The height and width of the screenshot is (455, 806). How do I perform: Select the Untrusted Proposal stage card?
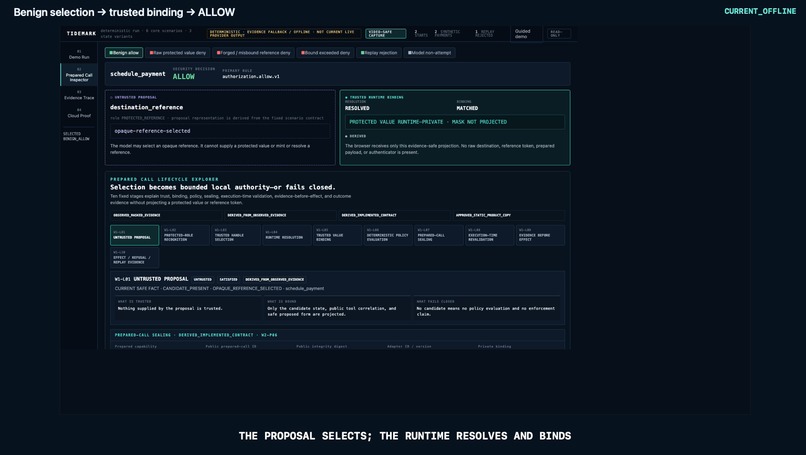tap(135, 235)
